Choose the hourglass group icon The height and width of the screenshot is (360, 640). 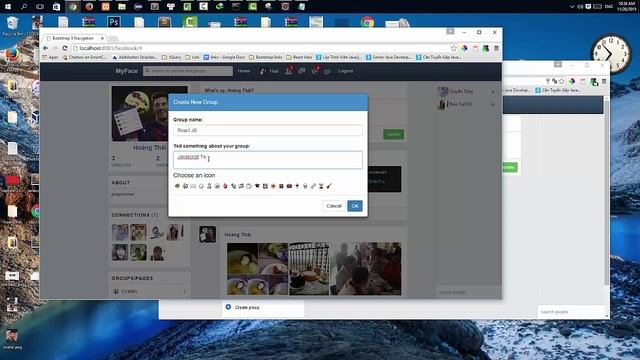[x=321, y=186]
